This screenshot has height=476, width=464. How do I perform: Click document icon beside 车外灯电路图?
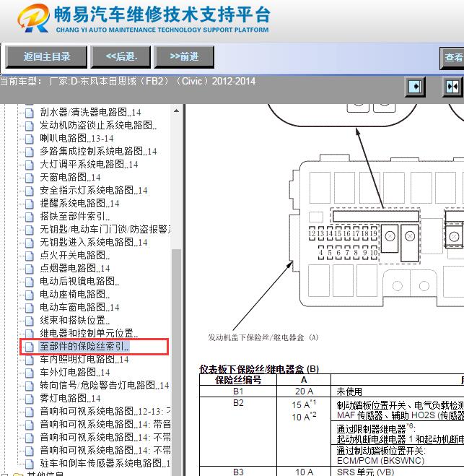(x=30, y=373)
